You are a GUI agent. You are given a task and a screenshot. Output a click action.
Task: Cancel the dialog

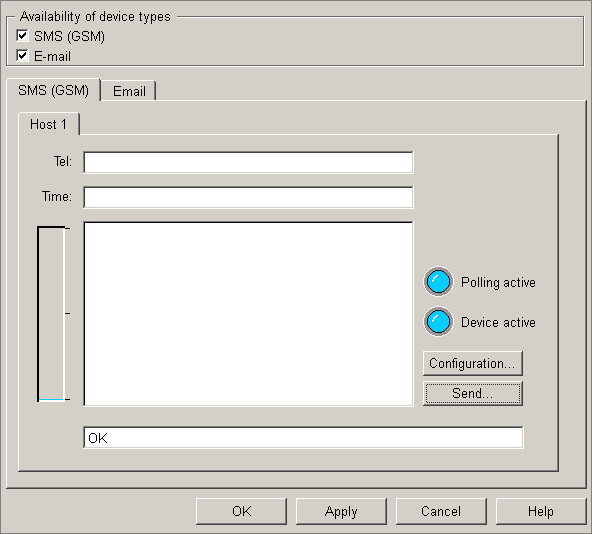pyautogui.click(x=441, y=511)
